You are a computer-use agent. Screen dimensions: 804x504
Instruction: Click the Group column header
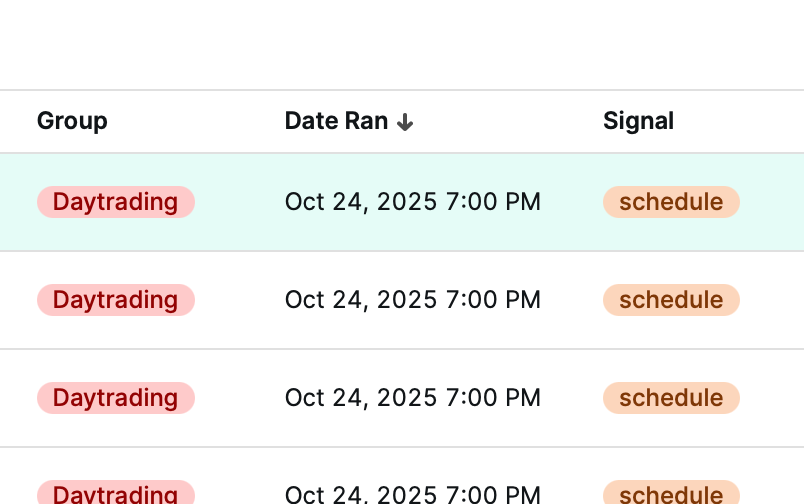point(72,121)
